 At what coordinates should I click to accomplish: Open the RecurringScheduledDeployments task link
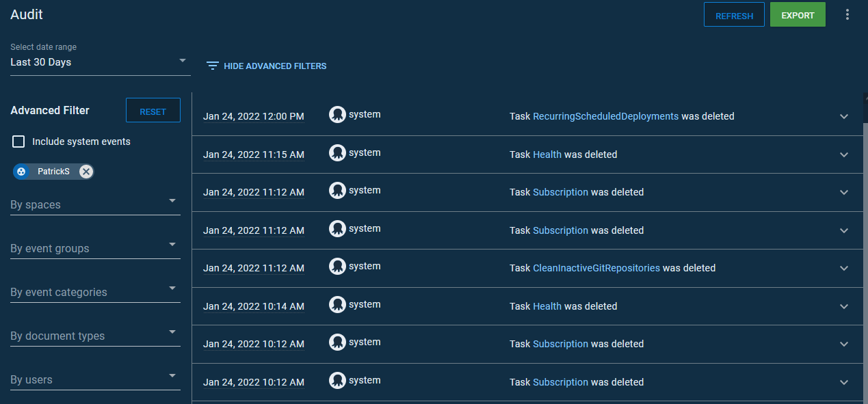(x=605, y=116)
